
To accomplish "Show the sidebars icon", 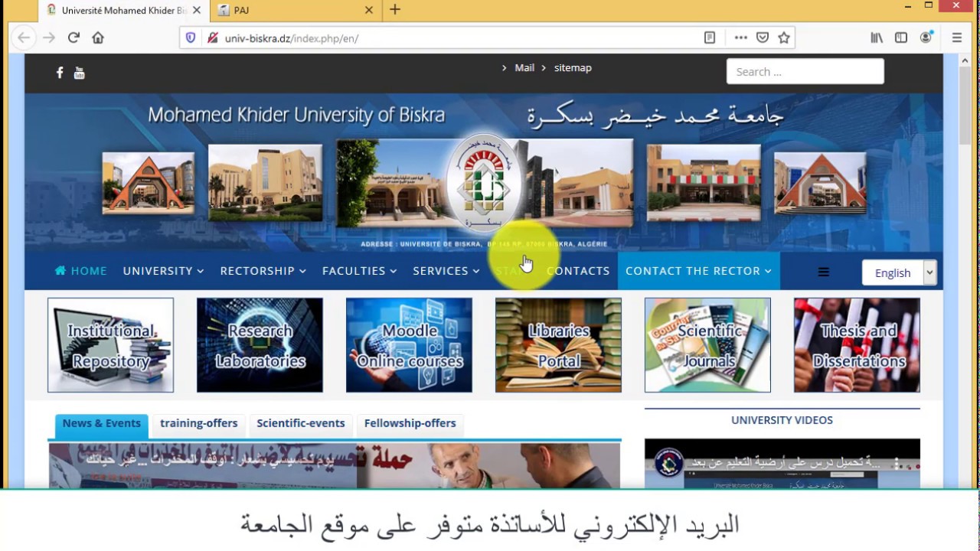I will click(x=901, y=37).
